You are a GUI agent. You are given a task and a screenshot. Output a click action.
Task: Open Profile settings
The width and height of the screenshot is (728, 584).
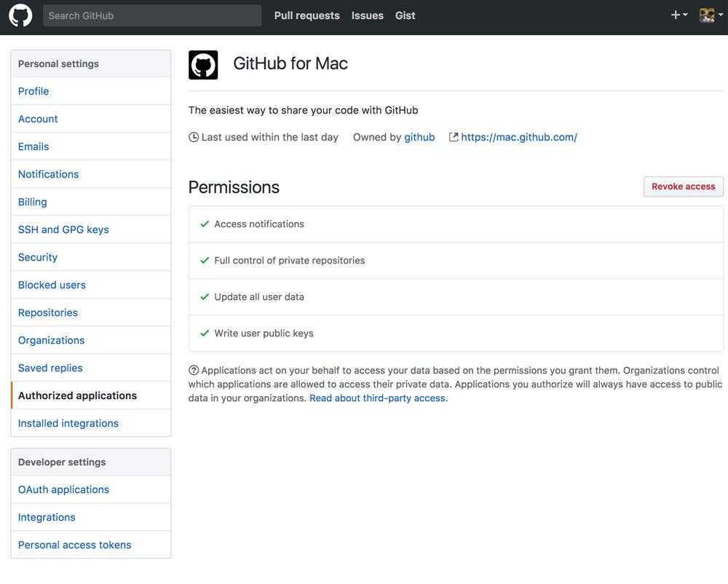[90, 91]
